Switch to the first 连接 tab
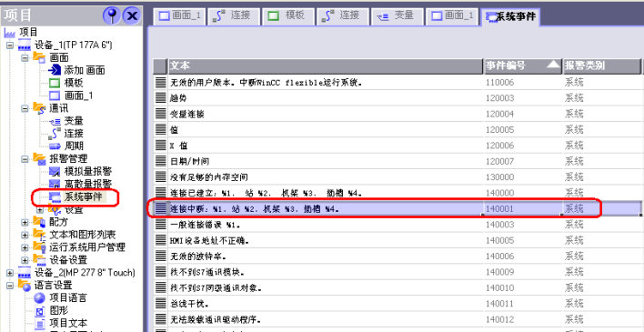The width and height of the screenshot is (644, 332). click(234, 16)
